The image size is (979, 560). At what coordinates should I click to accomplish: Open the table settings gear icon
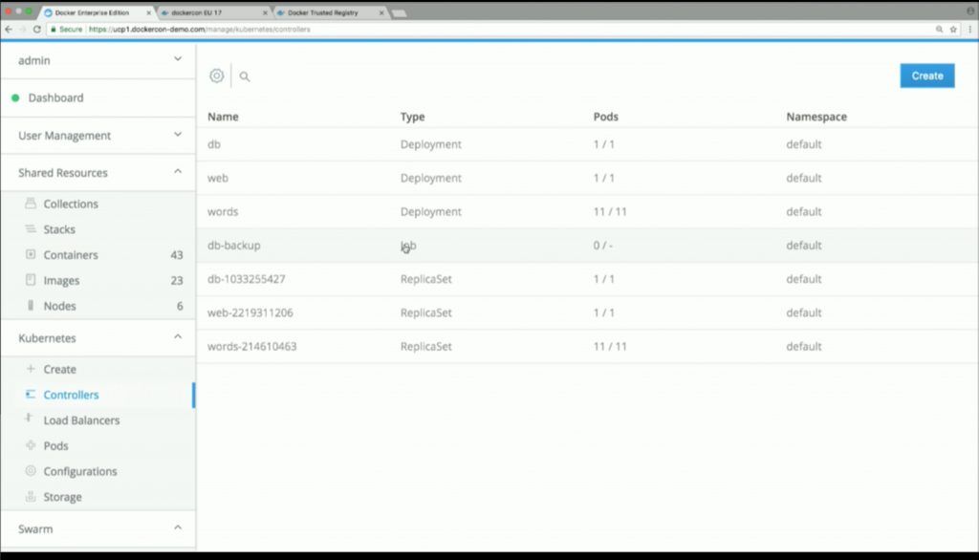point(216,75)
